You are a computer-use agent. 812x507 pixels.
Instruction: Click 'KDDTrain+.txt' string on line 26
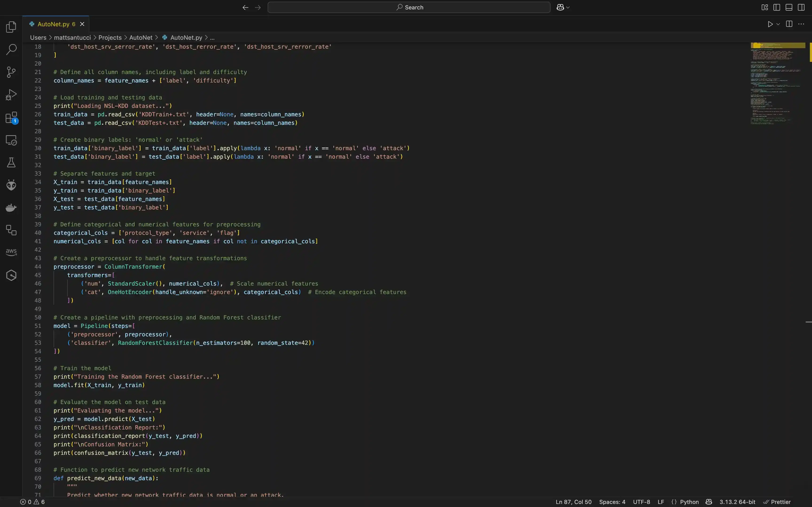[x=164, y=114]
